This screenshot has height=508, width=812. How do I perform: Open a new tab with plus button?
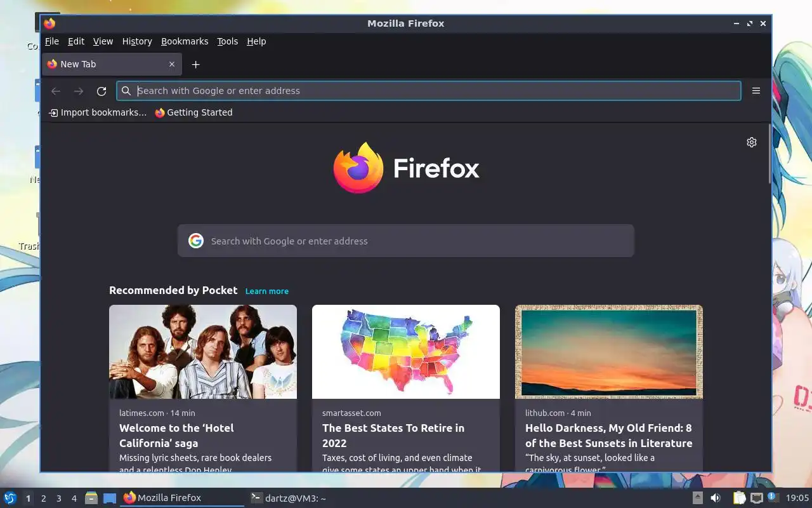click(196, 64)
